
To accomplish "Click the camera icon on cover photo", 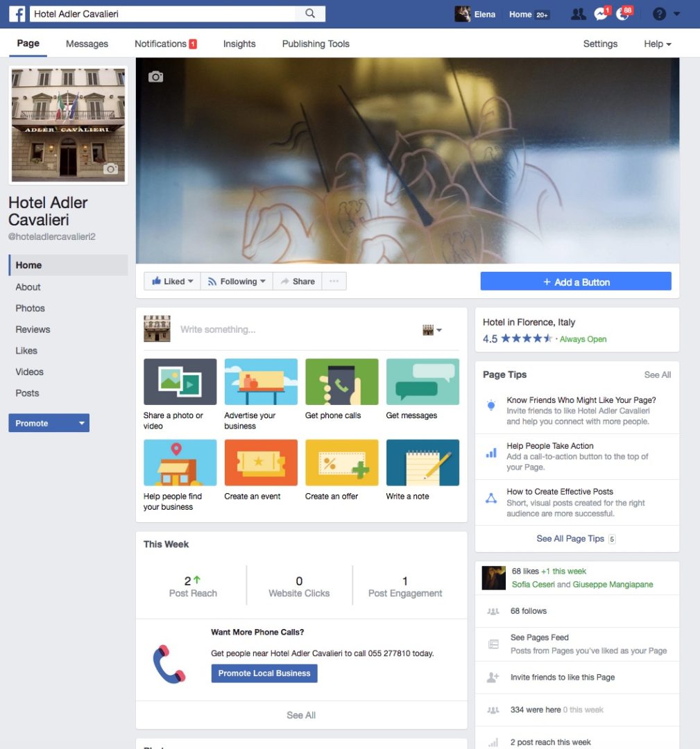I will click(x=156, y=77).
